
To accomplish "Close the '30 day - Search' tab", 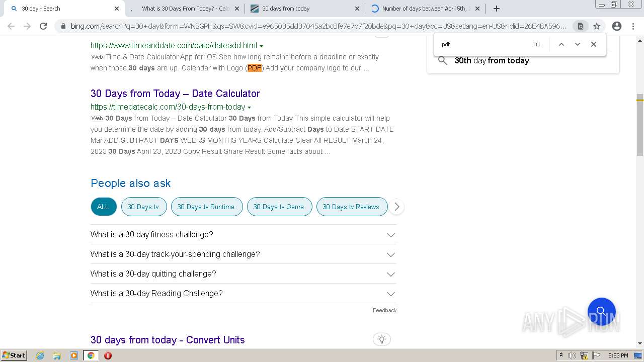I will [117, 9].
